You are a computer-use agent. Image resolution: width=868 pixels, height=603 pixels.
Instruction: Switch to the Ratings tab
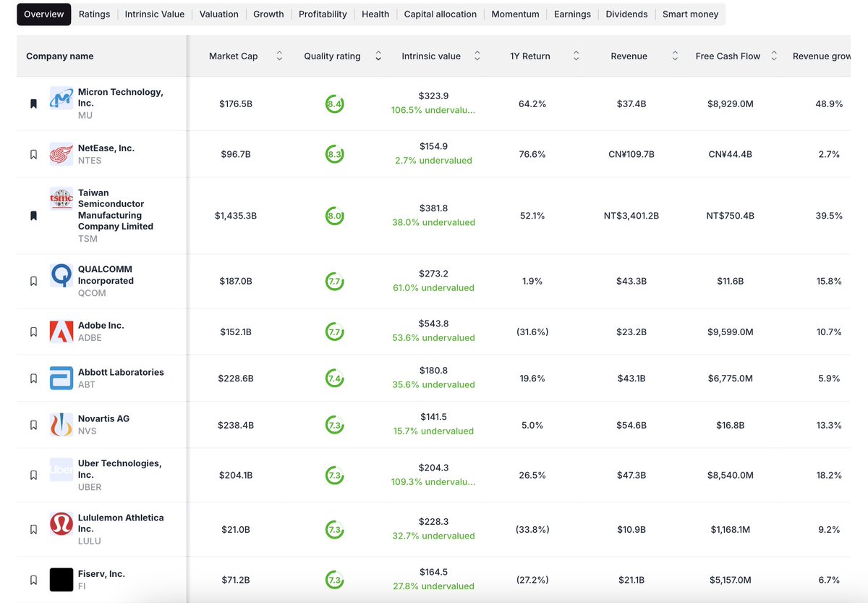94,14
